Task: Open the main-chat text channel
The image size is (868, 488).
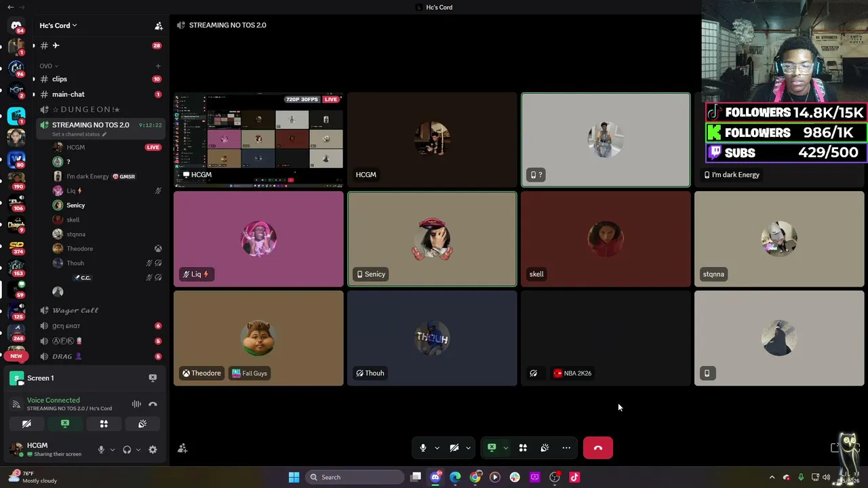Action: click(x=100, y=94)
